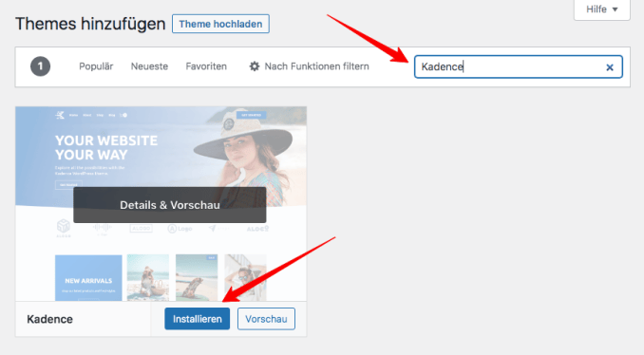
Task: Install the Kadence theme
Action: (x=198, y=319)
